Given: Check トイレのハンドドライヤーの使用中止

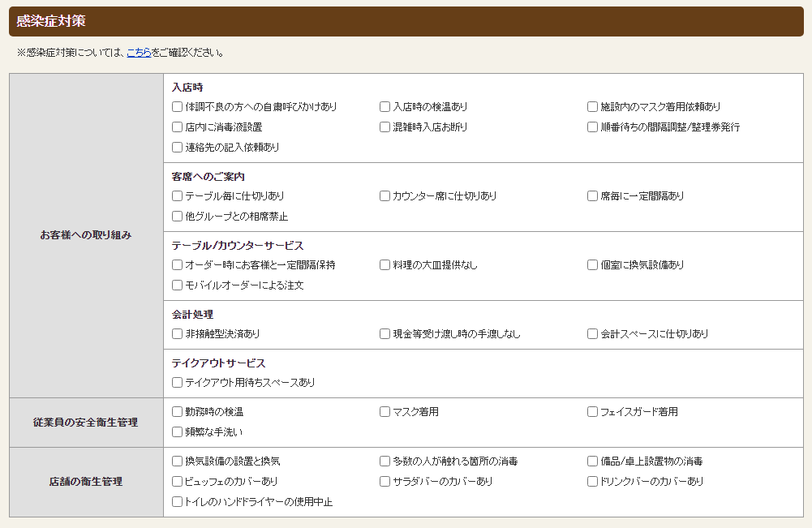Looking at the screenshot, I should pyautogui.click(x=177, y=501).
